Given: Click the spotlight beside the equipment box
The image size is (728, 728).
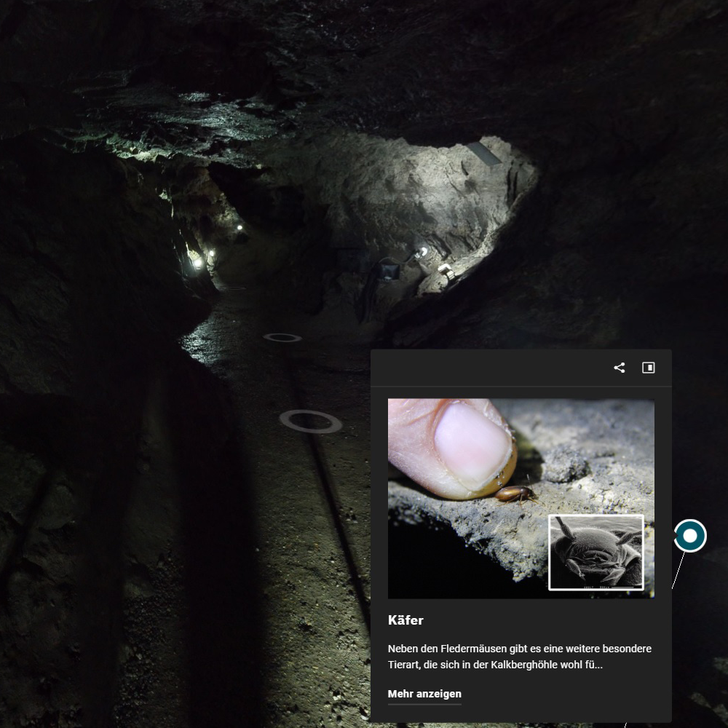Looking at the screenshot, I should 423,252.
